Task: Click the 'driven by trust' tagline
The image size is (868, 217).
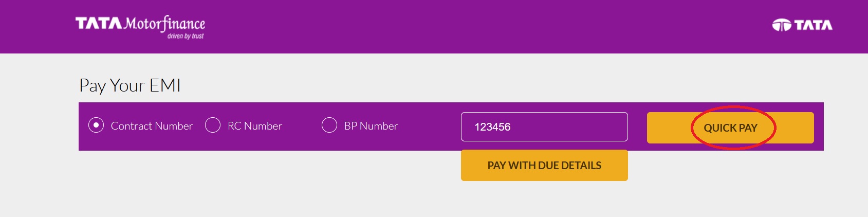Action: tap(186, 36)
